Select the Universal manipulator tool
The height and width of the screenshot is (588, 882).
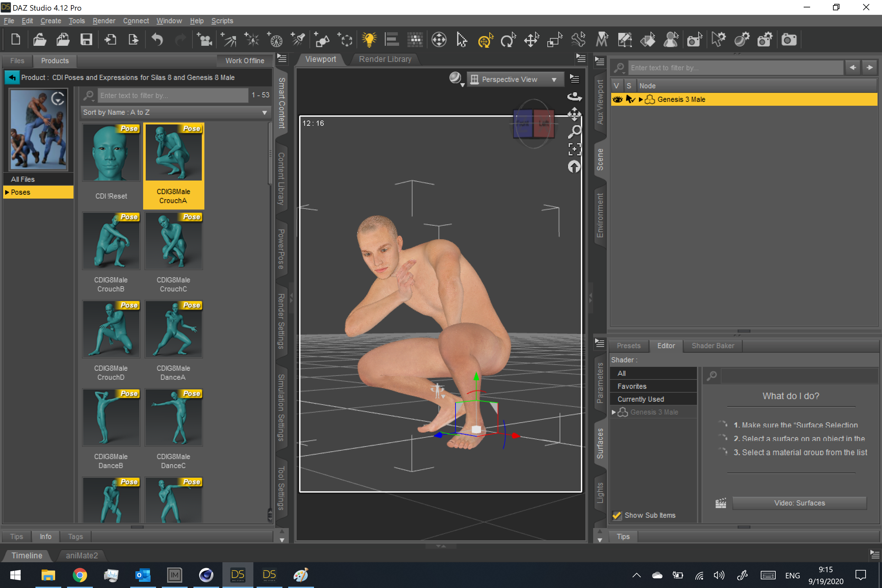(x=485, y=39)
